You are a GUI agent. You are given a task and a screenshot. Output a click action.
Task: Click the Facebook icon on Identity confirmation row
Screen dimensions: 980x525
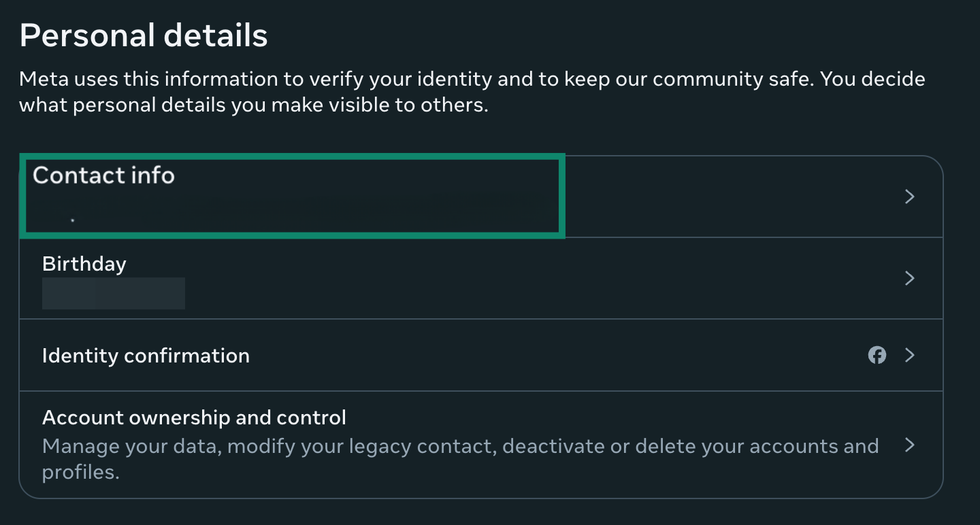tap(877, 355)
